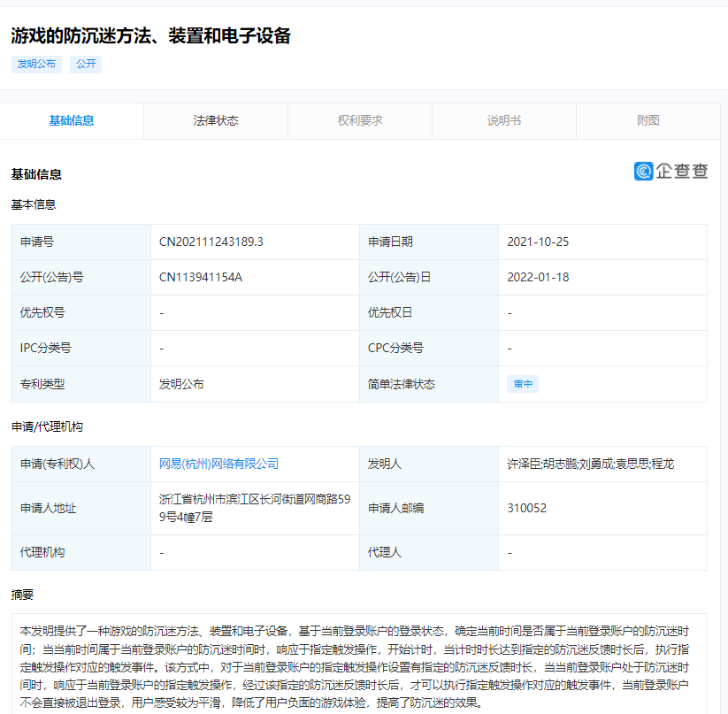Click the 审中 legal status badge
This screenshot has height=714, width=728.
pos(523,383)
